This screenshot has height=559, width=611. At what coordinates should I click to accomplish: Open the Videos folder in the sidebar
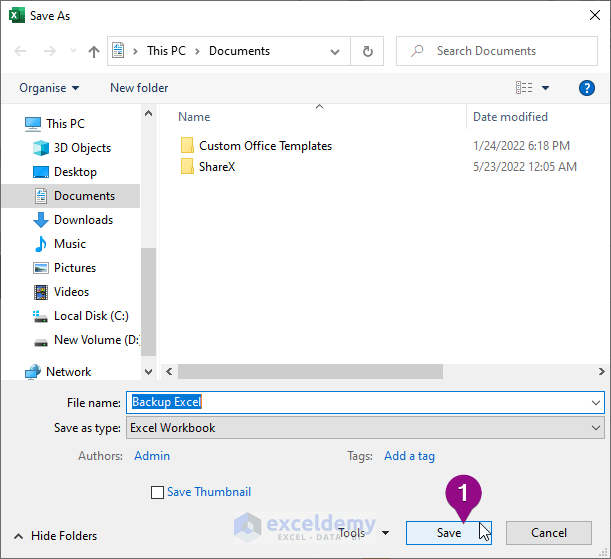[x=71, y=292]
